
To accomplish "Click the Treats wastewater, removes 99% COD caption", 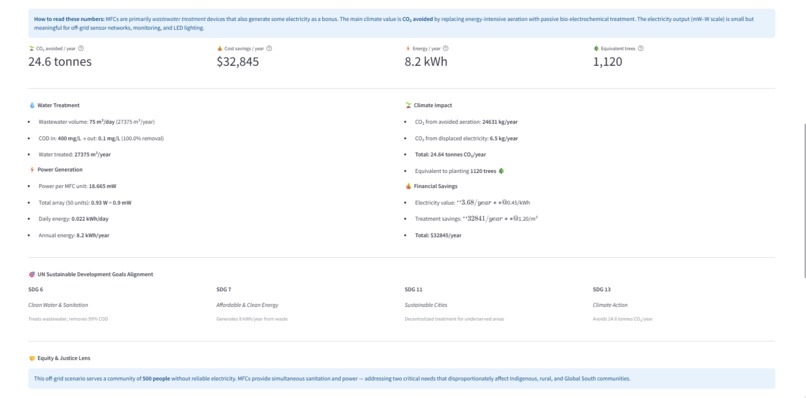I will [x=68, y=319].
